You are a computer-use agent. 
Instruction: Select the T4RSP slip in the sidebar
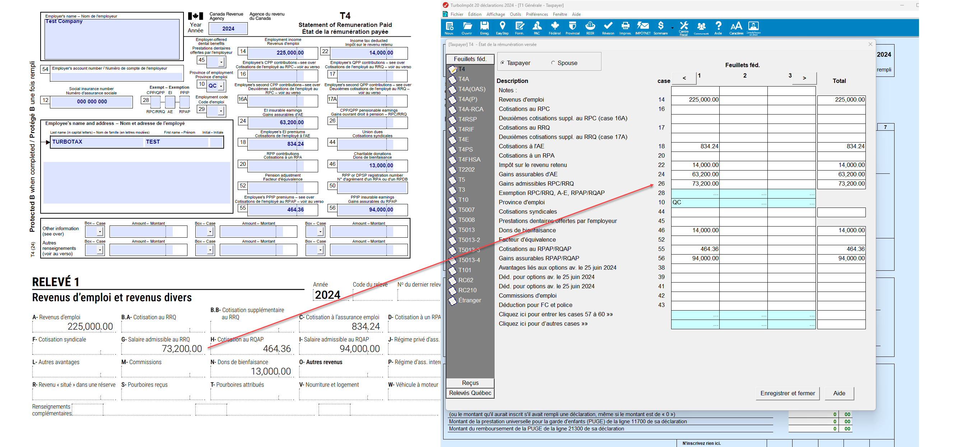pyautogui.click(x=467, y=119)
